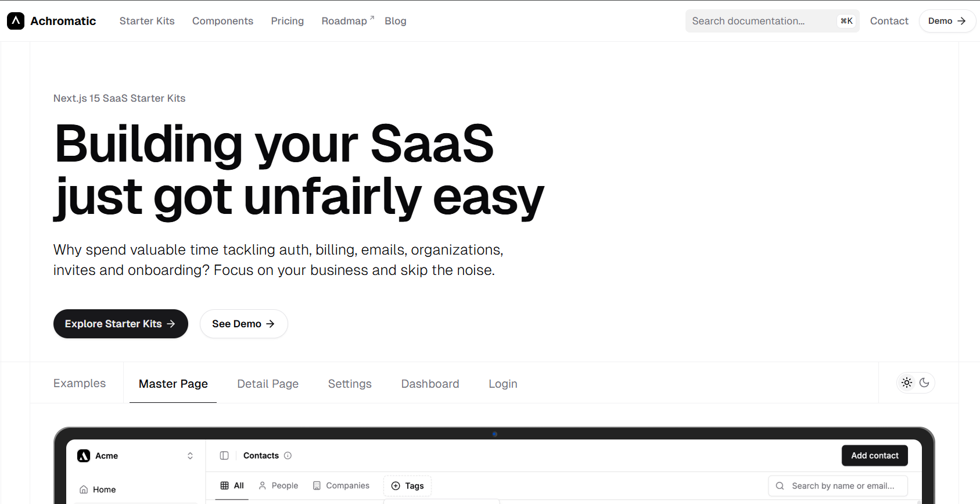Switch to dark theme moon icon
Image resolution: width=980 pixels, height=504 pixels.
click(924, 383)
